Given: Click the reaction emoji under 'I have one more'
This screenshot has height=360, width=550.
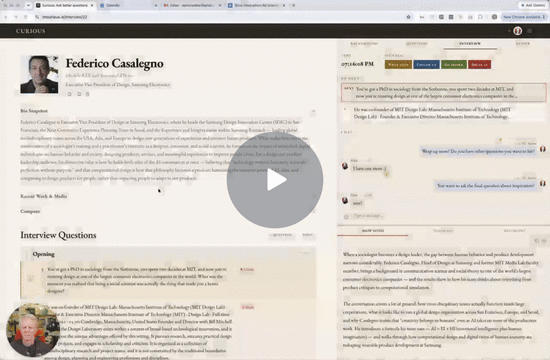Looking at the screenshot, I should [x=386, y=174].
